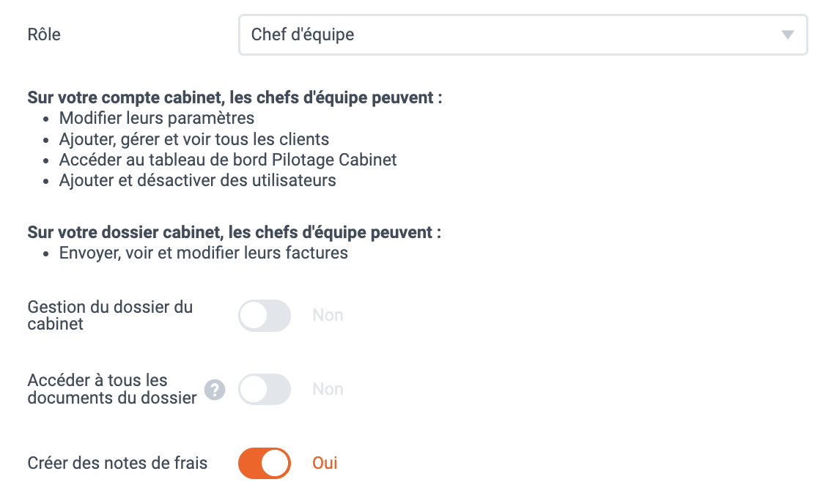Screen dimensions: 834x504
Task: Disable the Créer des notes de frais toggle
Action: (x=265, y=463)
